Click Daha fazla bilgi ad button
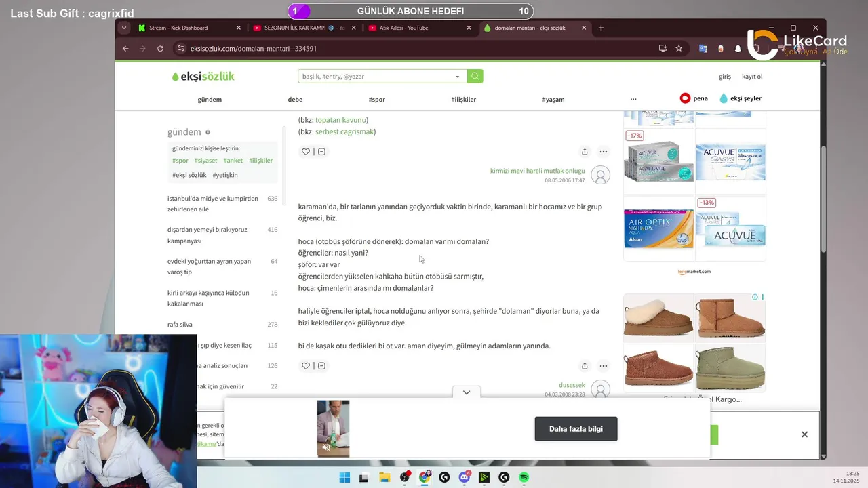868x488 pixels. pos(576,428)
